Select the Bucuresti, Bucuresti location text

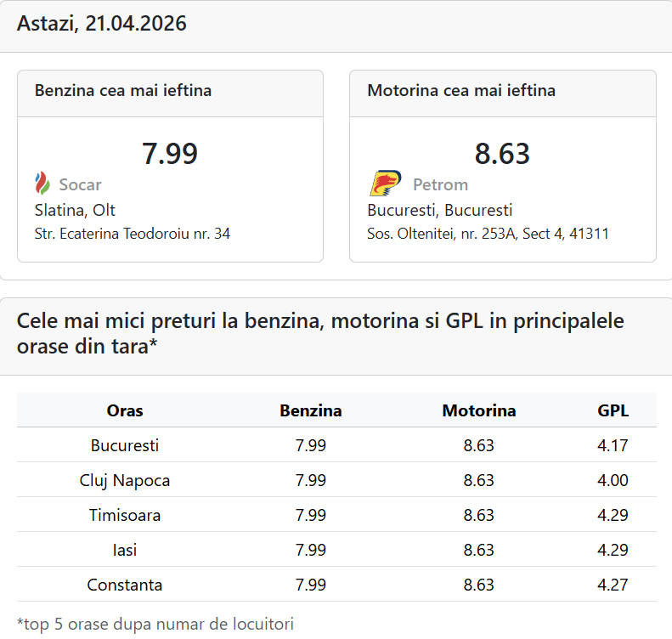(x=439, y=210)
